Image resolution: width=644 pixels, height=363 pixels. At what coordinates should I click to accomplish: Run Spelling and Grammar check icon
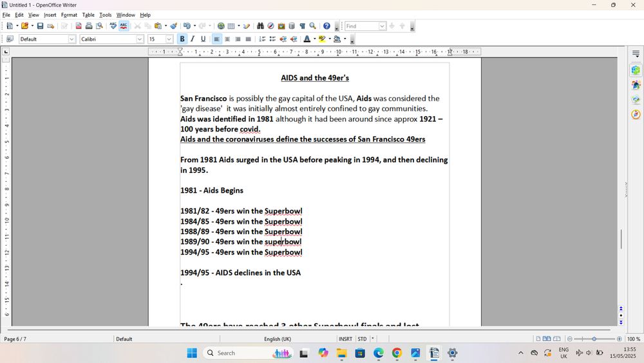point(113,26)
